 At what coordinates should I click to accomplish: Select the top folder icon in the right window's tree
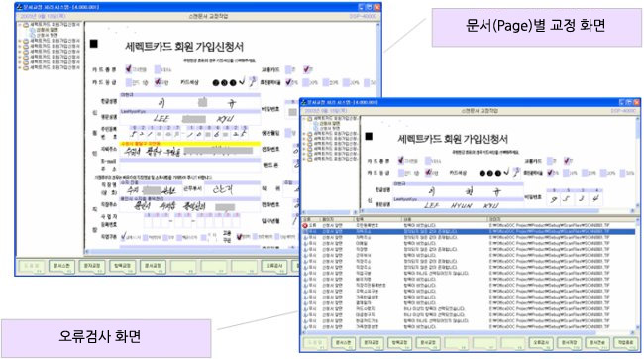tap(309, 118)
